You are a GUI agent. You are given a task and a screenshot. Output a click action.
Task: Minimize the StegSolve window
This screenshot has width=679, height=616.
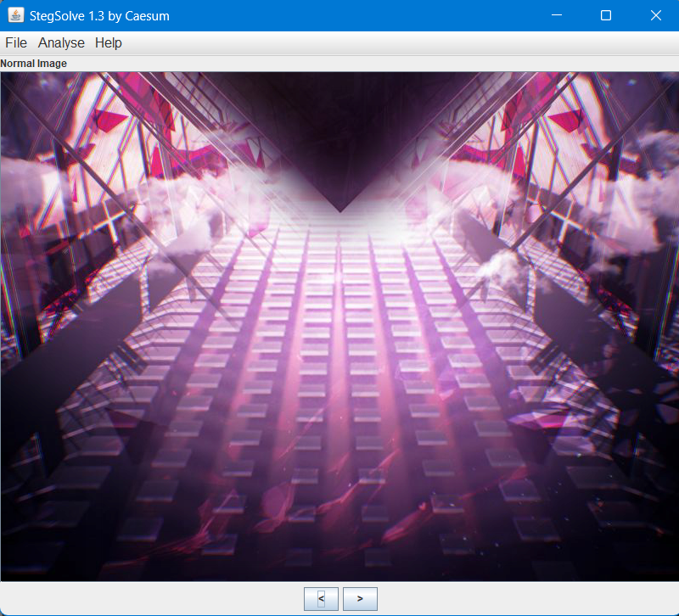pos(557,15)
